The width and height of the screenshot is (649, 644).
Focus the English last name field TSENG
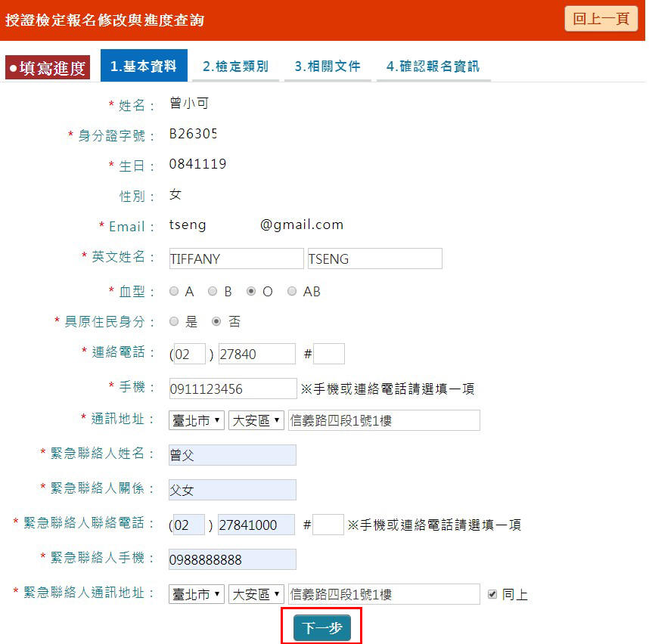375,259
